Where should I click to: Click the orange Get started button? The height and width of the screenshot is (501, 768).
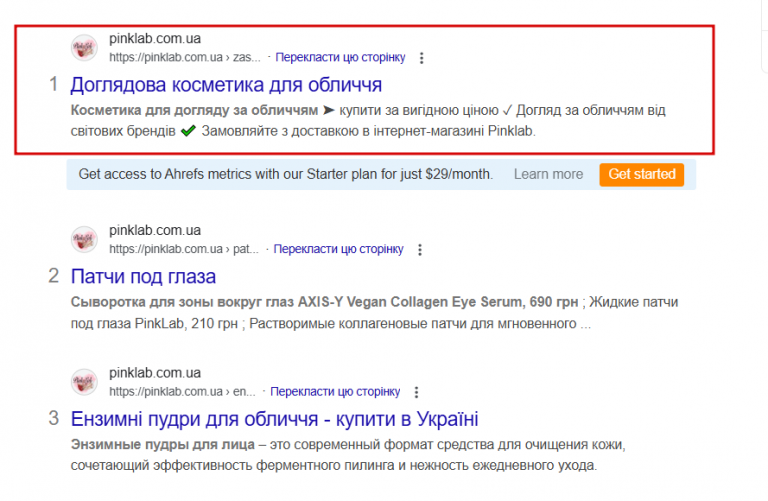coord(642,174)
